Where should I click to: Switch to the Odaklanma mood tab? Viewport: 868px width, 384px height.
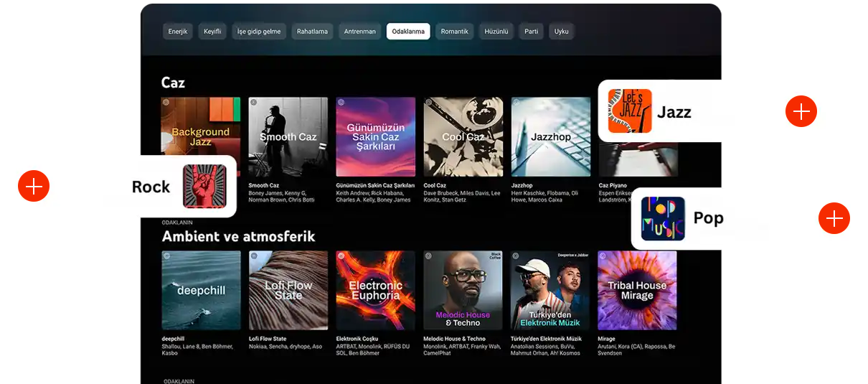pyautogui.click(x=408, y=32)
